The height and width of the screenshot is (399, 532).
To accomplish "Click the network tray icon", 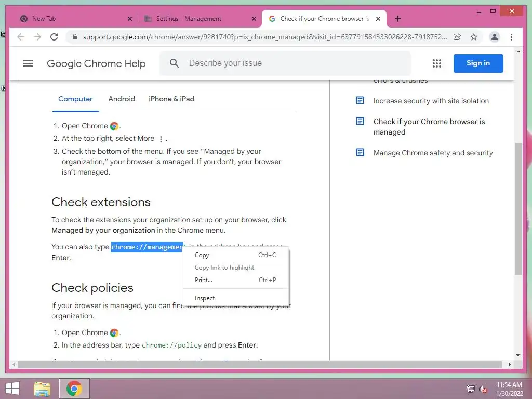I will coord(470,389).
